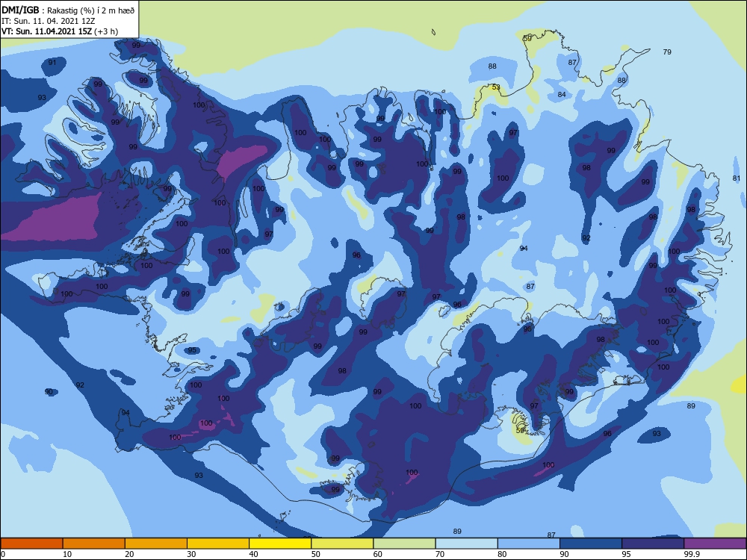
Task: Select the bright yellow 40–50 legend swatch
Action: [x=280, y=544]
